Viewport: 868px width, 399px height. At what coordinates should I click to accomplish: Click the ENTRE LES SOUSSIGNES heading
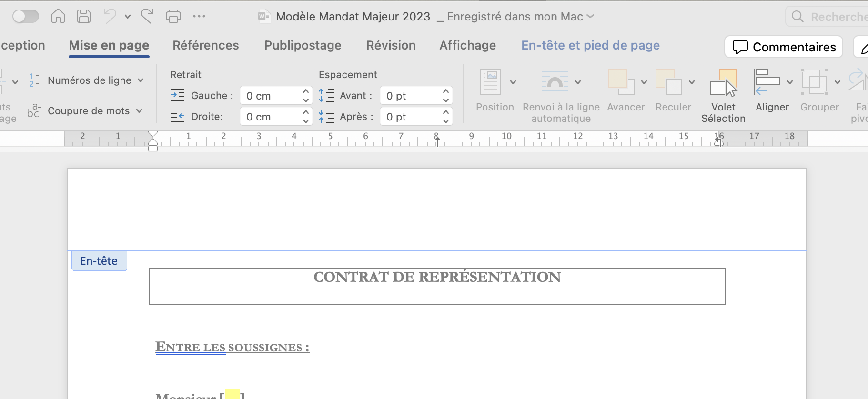click(232, 348)
